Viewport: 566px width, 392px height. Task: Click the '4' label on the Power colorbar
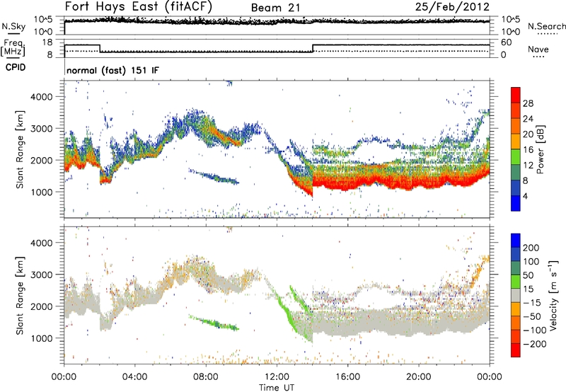click(x=526, y=196)
